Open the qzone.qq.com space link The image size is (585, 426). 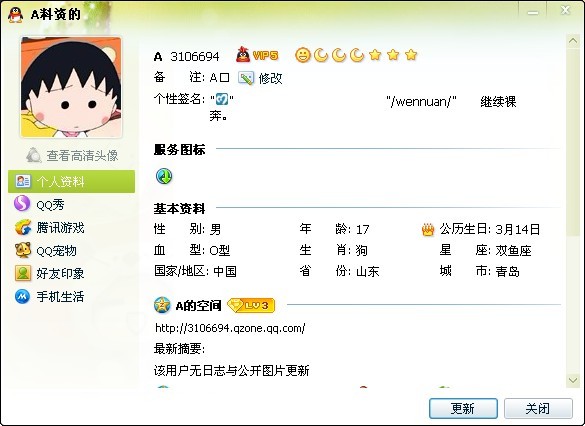[x=230, y=328]
